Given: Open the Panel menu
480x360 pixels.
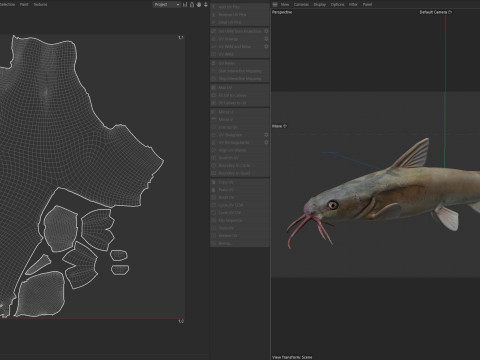Looking at the screenshot, I should (x=367, y=4).
